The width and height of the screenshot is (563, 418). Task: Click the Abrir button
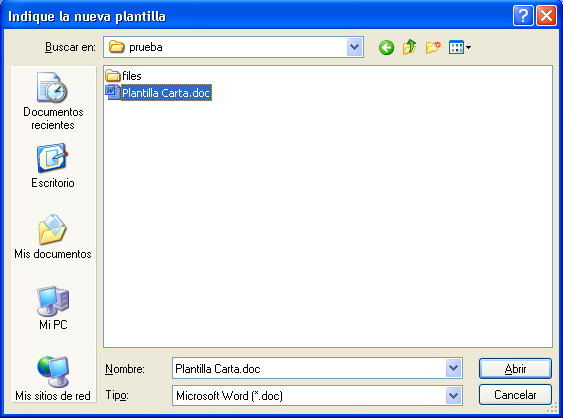pyautogui.click(x=515, y=368)
